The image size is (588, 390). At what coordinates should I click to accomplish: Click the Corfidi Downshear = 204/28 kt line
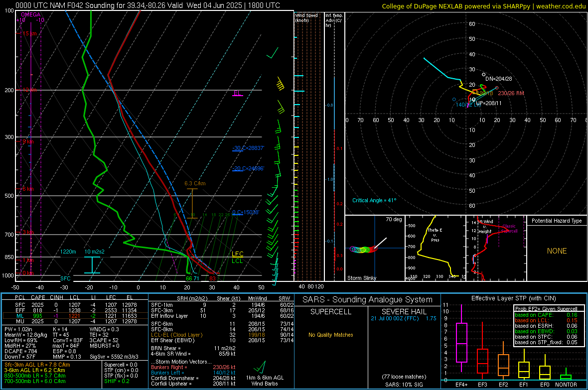point(193,378)
